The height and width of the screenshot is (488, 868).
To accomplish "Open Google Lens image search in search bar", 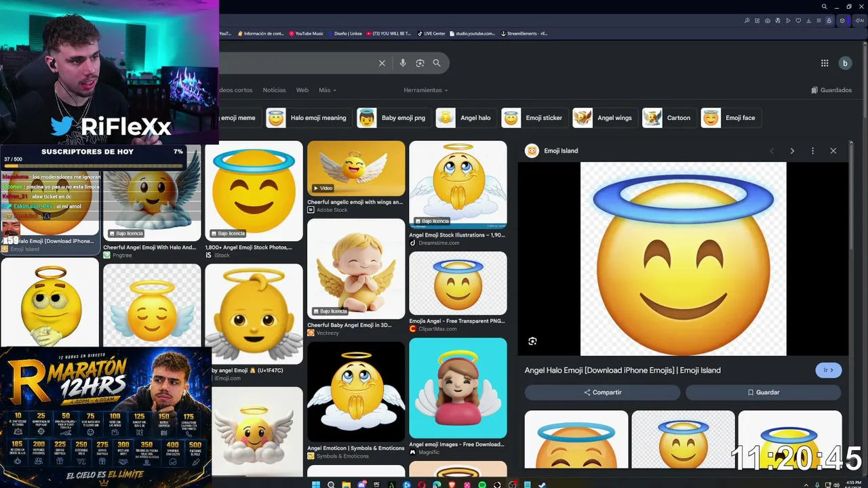I will 420,63.
